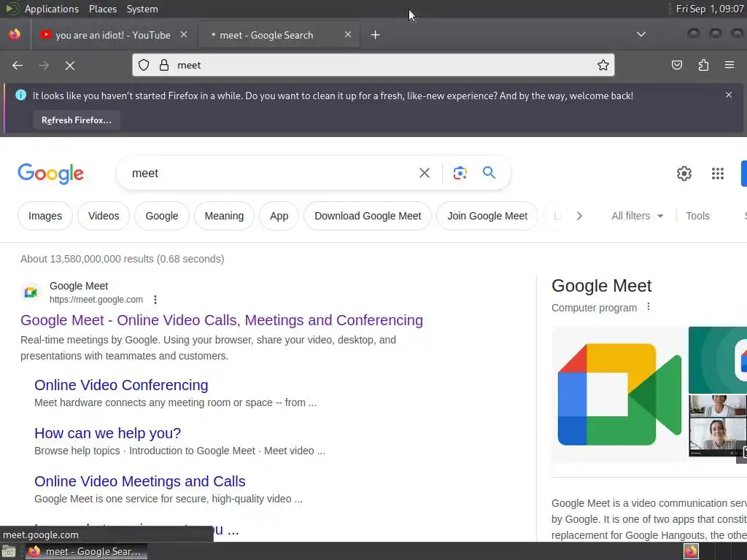Click the About 13,580,000,000 results text
The height and width of the screenshot is (560, 747).
(122, 259)
